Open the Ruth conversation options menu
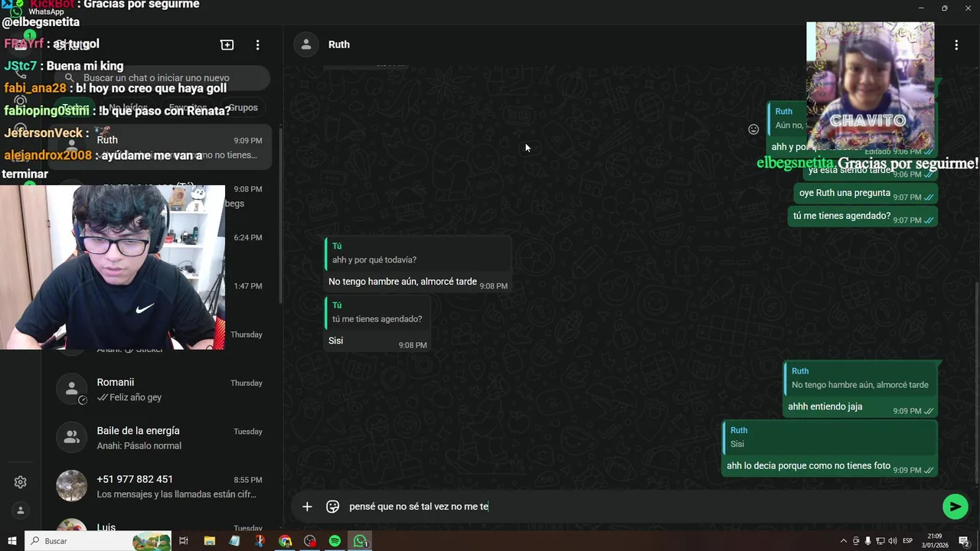 point(956,45)
